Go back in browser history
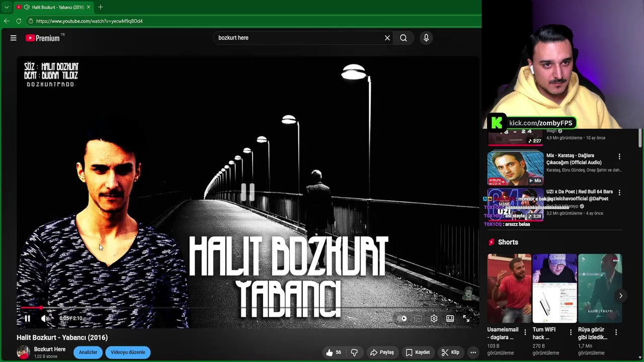644x362 pixels. [7, 21]
